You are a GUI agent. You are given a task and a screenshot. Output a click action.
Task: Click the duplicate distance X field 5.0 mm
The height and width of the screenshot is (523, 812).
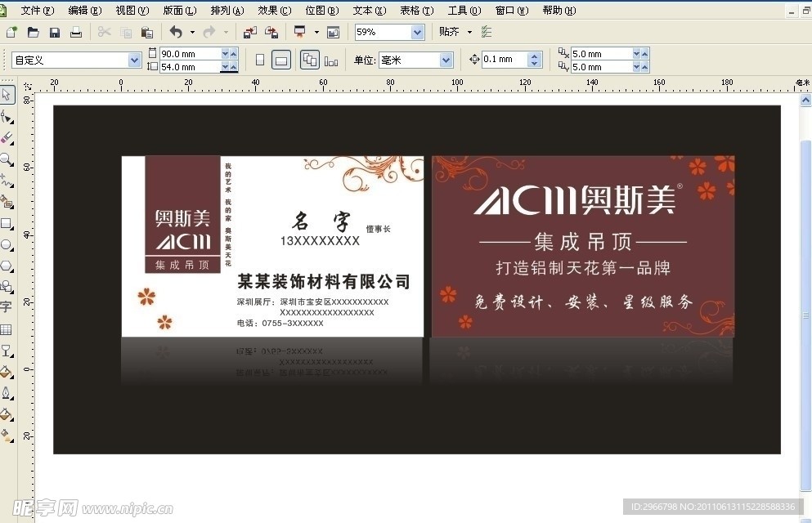[601, 54]
